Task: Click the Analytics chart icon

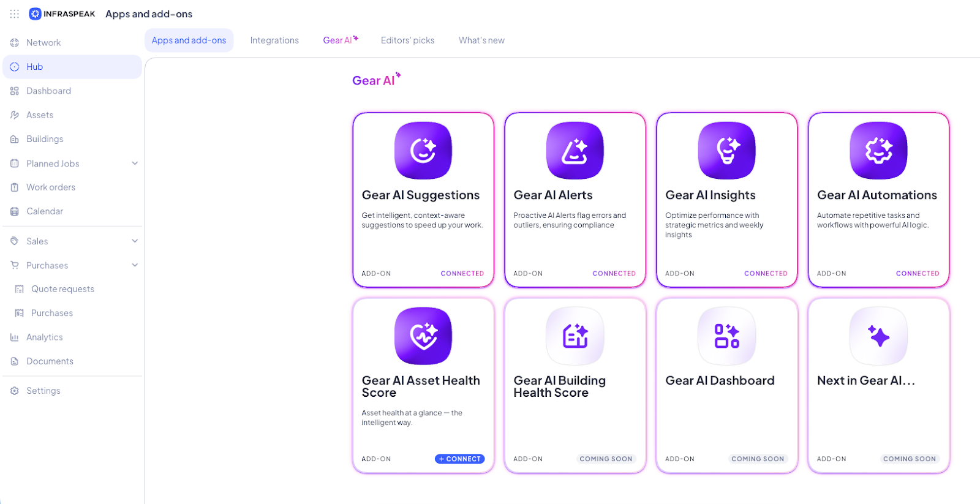Action: (15, 337)
